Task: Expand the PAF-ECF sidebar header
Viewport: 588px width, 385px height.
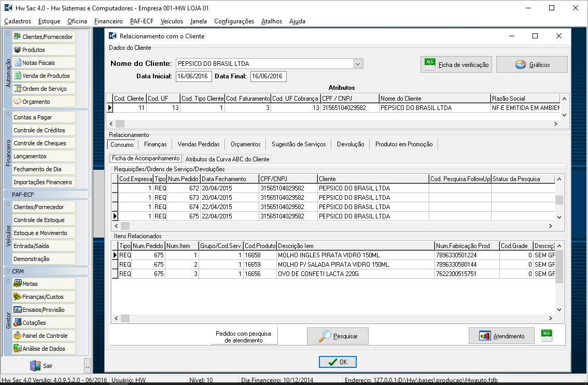Action: pyautogui.click(x=46, y=195)
